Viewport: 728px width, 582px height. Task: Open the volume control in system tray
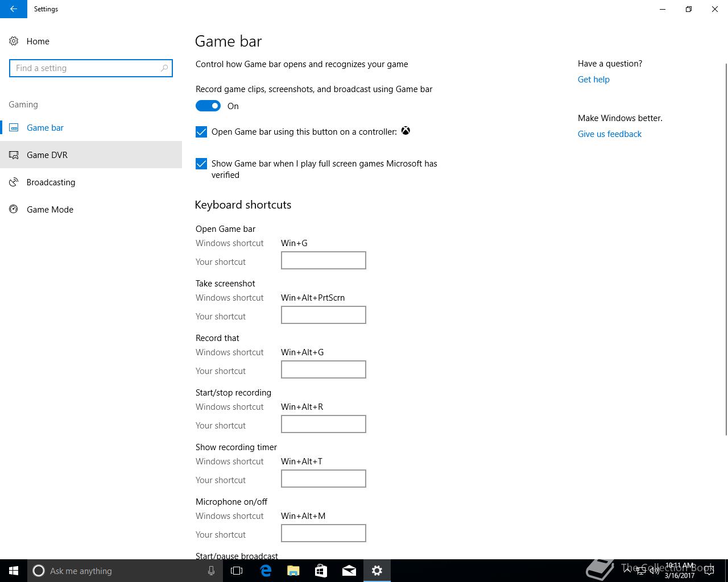coord(655,571)
